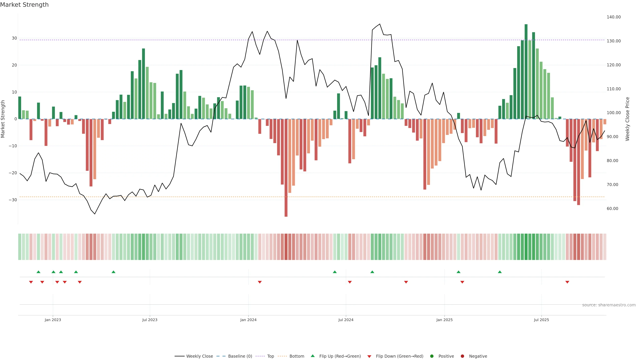644x362 pixels.
Task: Click the dark red Negative circle legend icon
Action: (462, 356)
